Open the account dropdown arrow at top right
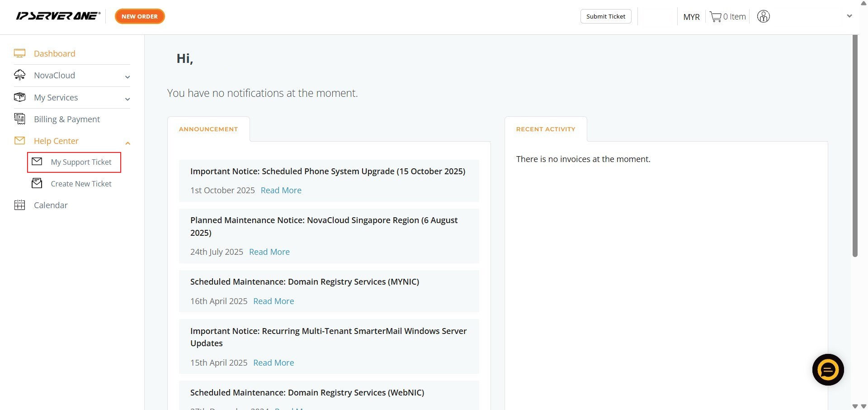The width and height of the screenshot is (868, 410). [x=849, y=16]
